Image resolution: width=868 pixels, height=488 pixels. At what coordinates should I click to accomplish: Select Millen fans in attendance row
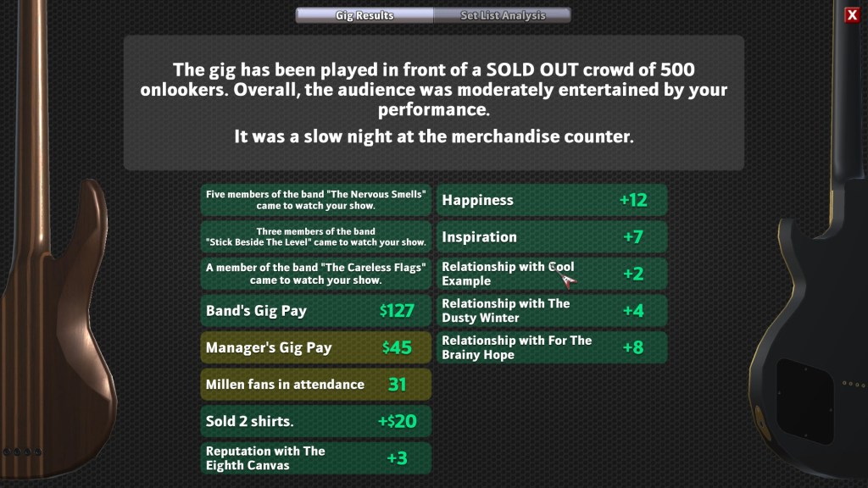click(315, 385)
